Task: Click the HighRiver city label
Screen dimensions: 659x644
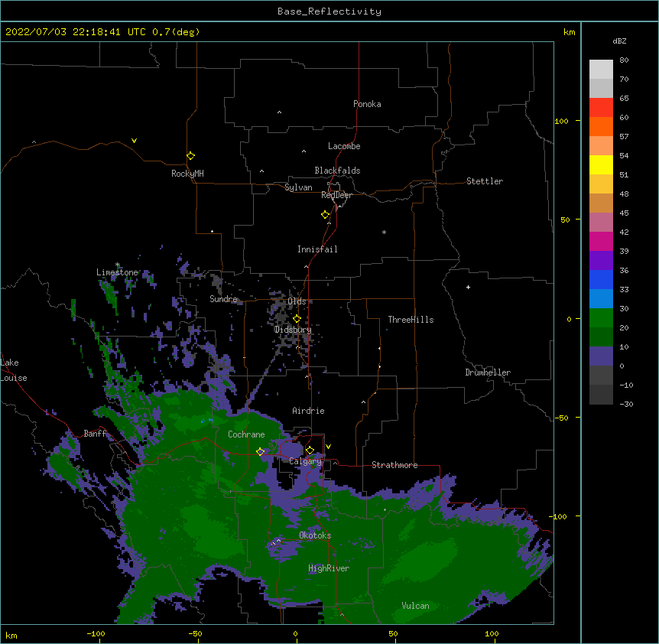Action: click(x=329, y=568)
